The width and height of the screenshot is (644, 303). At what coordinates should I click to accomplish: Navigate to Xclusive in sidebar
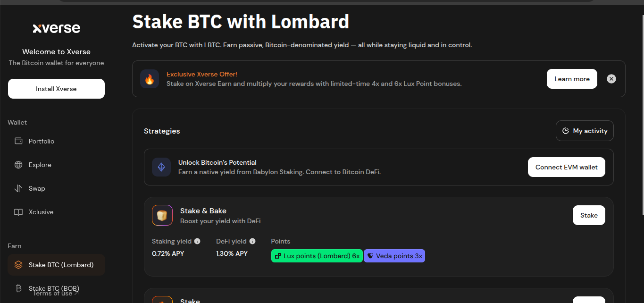coord(41,212)
